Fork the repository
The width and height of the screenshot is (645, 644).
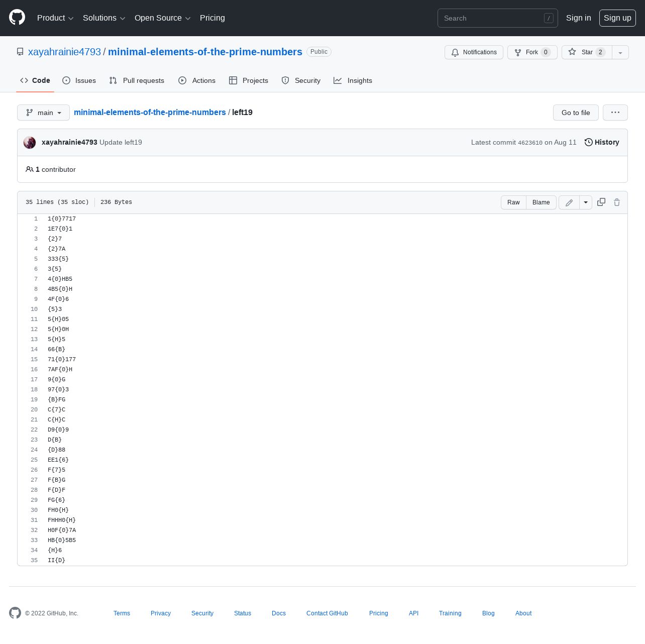[x=532, y=52]
